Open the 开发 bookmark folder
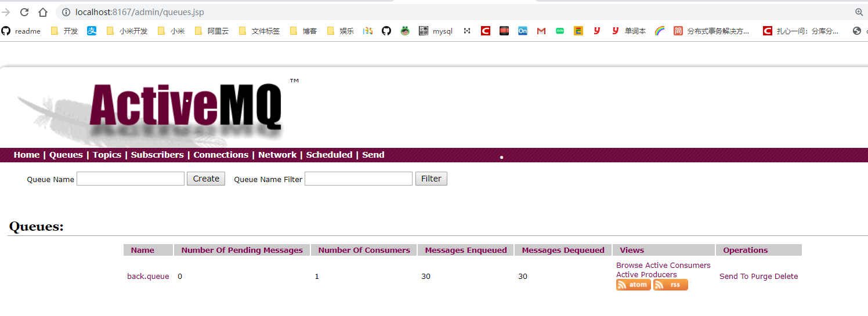The height and width of the screenshot is (316, 868). 64,31
